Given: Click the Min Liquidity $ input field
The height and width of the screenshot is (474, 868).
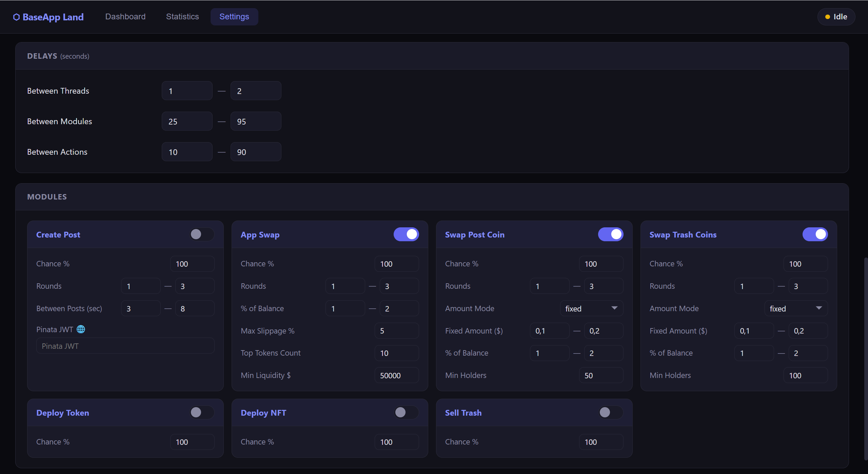Looking at the screenshot, I should click(397, 376).
